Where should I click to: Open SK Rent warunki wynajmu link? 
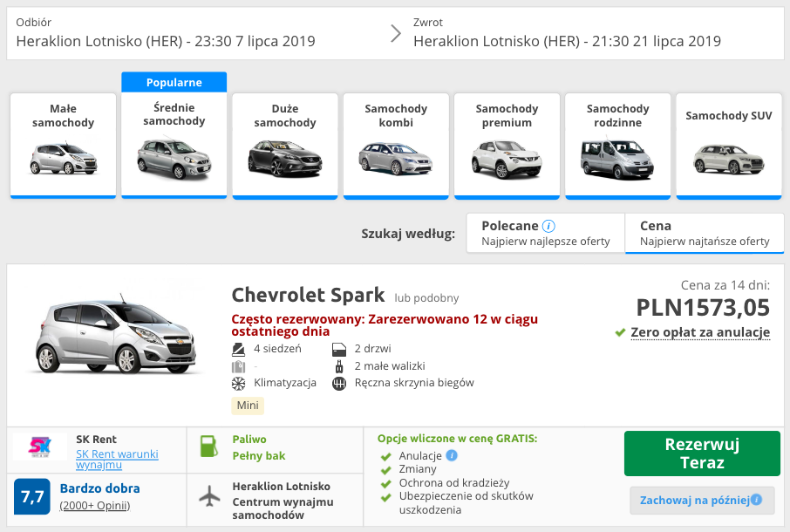[117, 459]
